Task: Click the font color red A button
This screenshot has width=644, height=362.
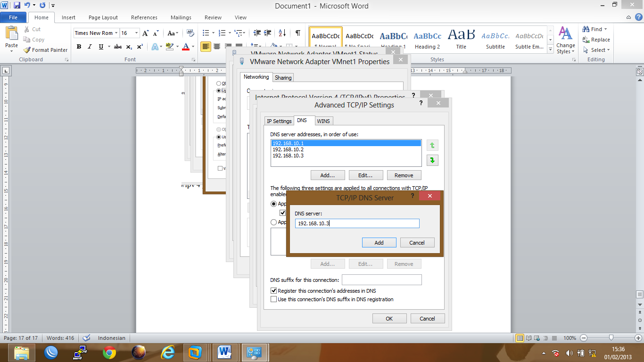Action: pos(186,47)
